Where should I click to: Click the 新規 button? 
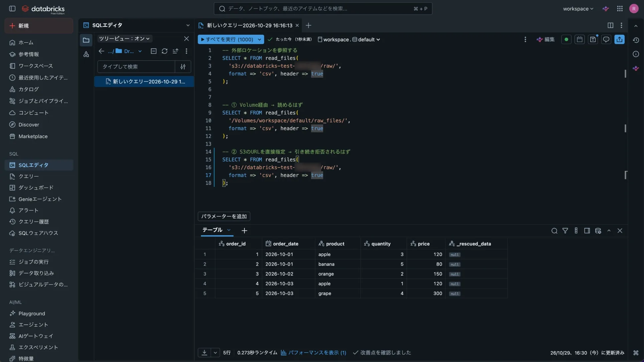[x=39, y=26]
